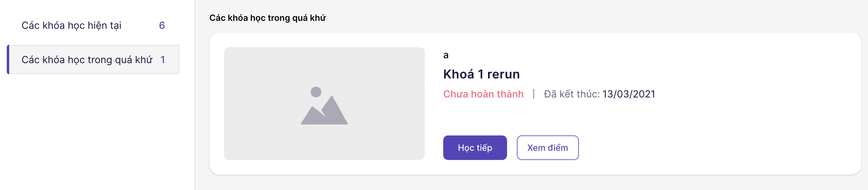Click the blank sidebar area below the tabs

(94, 135)
